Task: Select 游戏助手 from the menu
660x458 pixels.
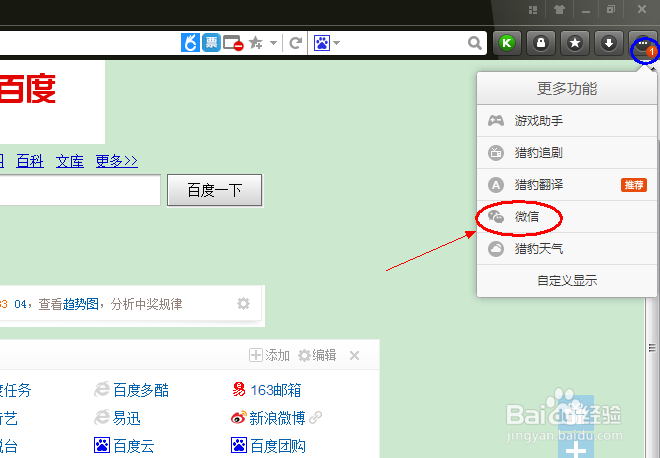Action: pos(567,121)
